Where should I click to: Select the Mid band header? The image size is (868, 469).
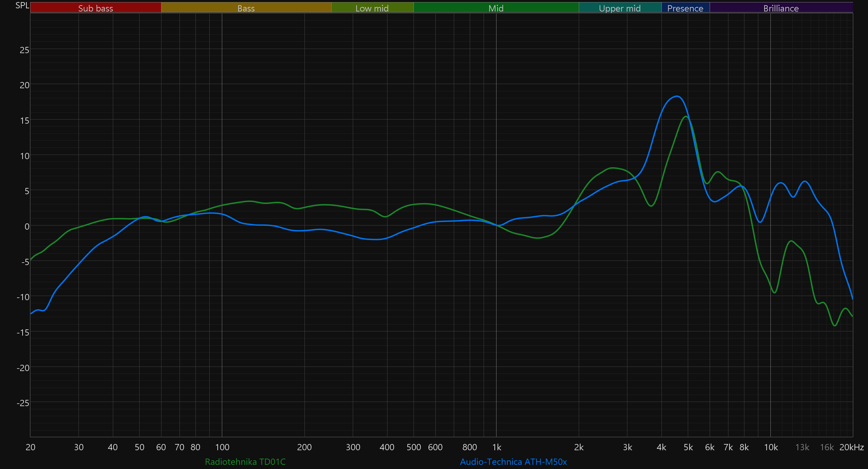pyautogui.click(x=496, y=8)
